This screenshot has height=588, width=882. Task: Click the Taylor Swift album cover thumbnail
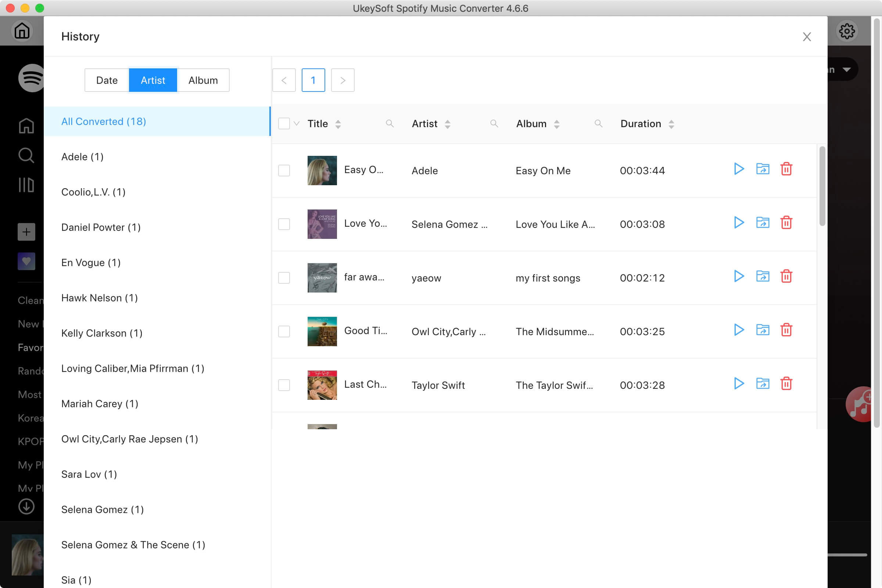pos(322,385)
